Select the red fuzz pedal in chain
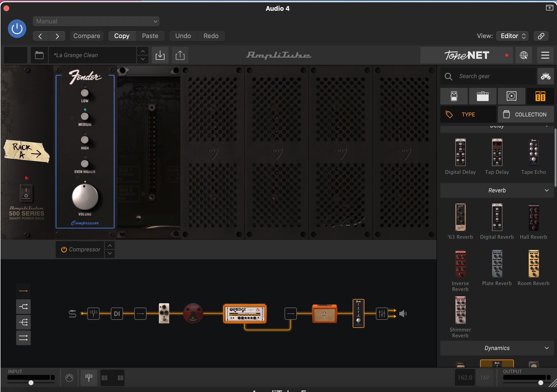Screen dimensions: 557x392 pyautogui.click(x=193, y=313)
